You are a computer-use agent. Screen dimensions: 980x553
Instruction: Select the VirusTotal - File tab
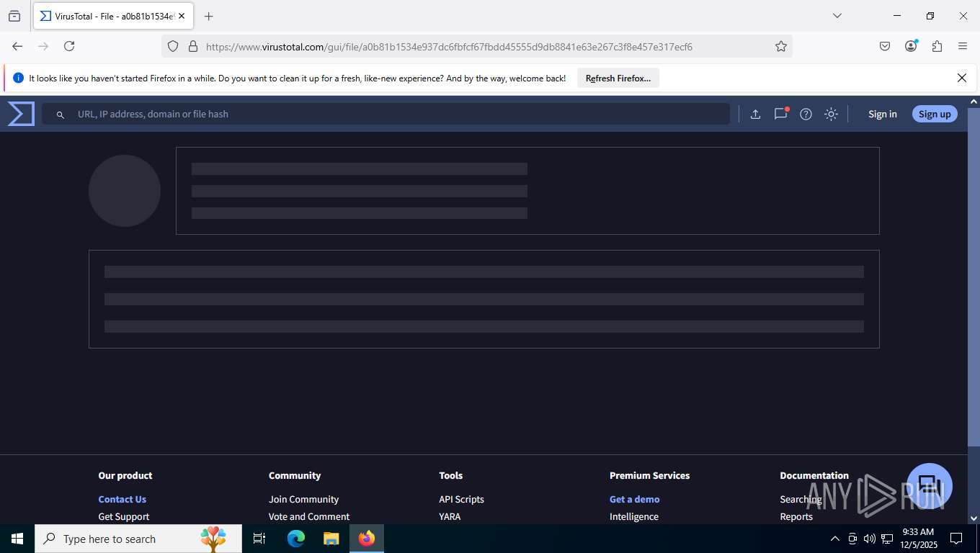click(x=112, y=16)
